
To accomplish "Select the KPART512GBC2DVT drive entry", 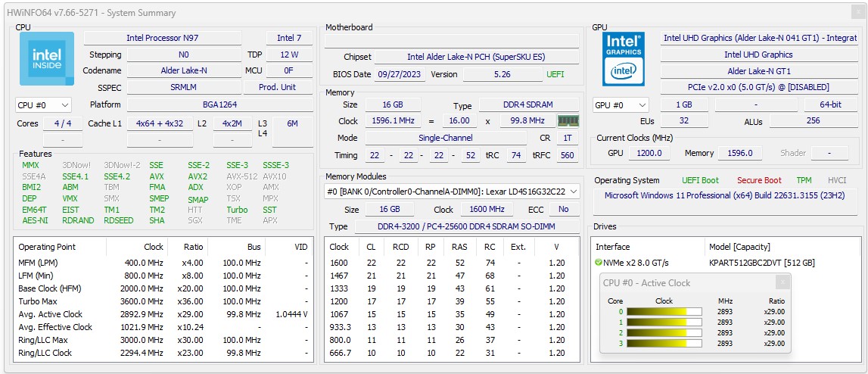I will (x=762, y=263).
